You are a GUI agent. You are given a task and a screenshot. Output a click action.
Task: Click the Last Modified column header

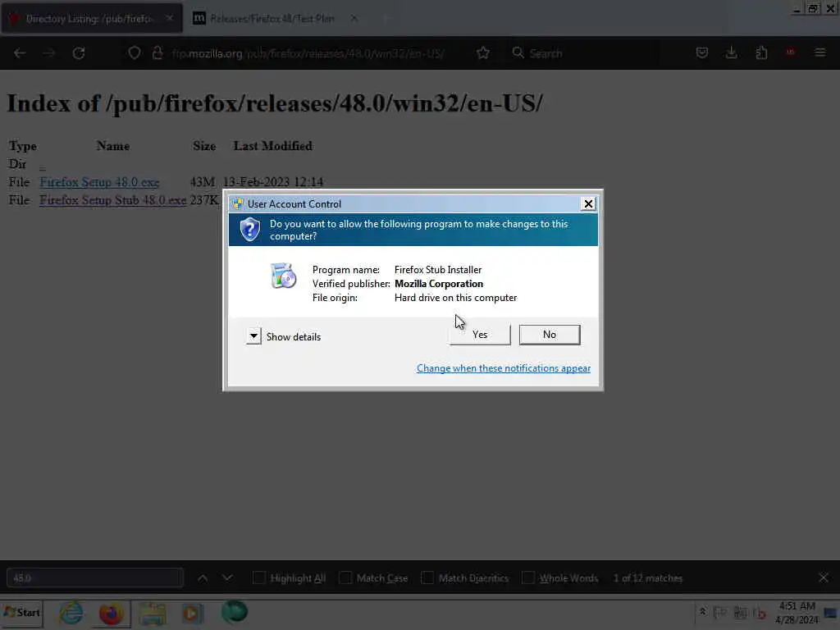tap(272, 146)
